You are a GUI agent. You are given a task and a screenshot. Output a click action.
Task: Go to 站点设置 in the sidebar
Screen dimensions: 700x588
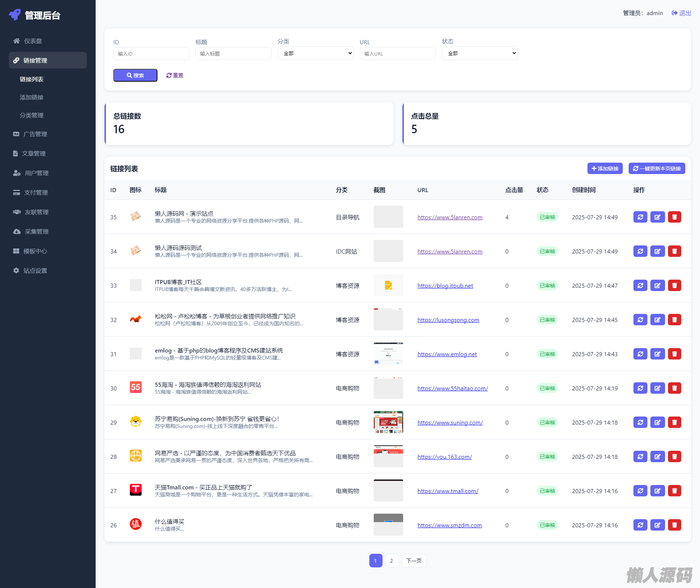pyautogui.click(x=35, y=270)
